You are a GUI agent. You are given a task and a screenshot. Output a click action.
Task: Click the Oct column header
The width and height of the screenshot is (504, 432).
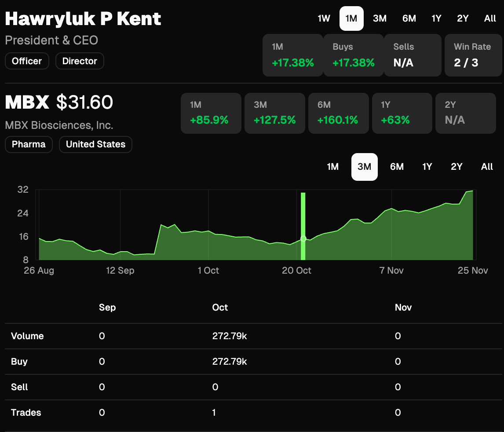[x=220, y=308]
